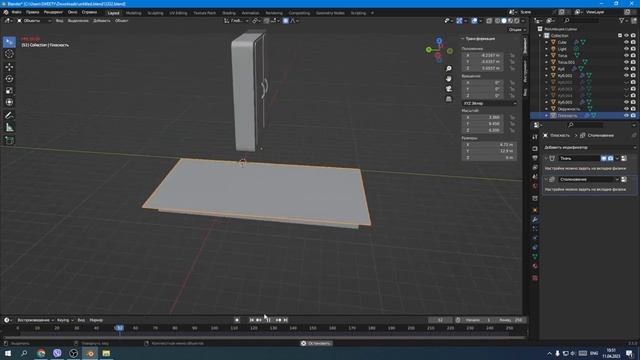Switch to the Sculpting workspace tab
Image resolution: width=640 pixels, height=360 pixels.
(155, 13)
